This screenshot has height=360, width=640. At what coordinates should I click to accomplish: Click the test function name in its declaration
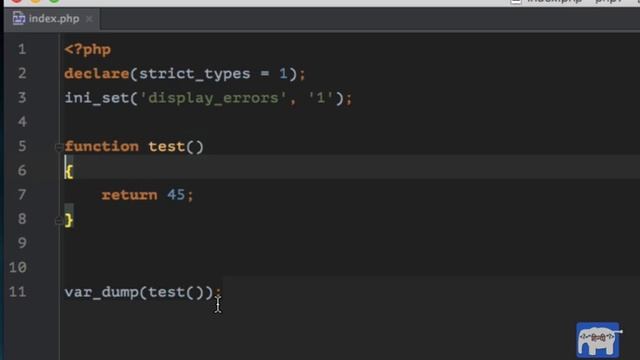pyautogui.click(x=167, y=147)
